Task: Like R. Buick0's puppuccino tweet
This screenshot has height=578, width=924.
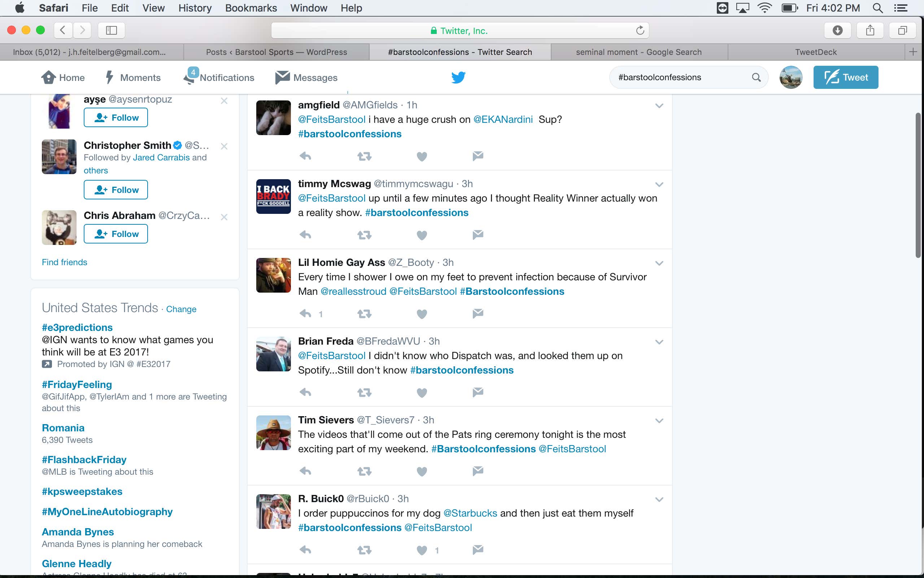Action: 422,550
